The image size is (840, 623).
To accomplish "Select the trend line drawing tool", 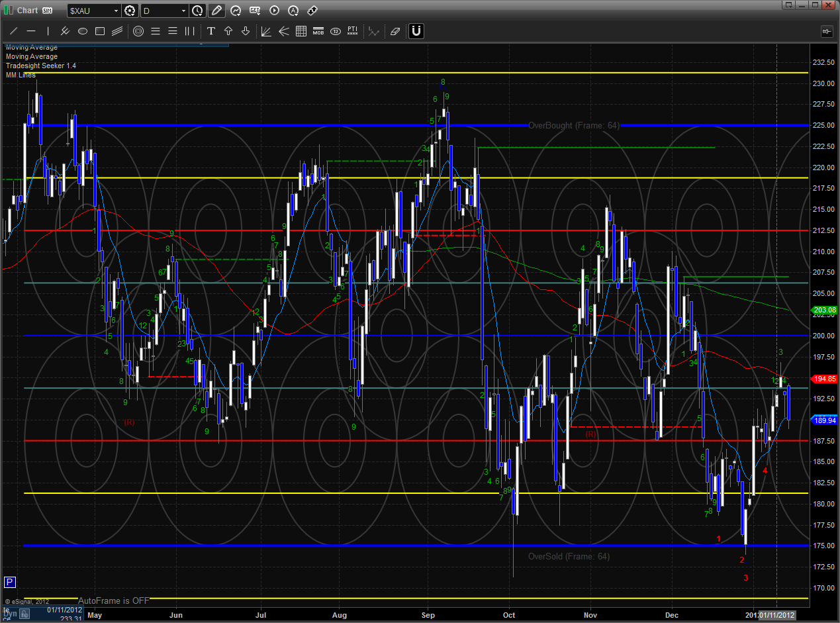I will [x=14, y=31].
